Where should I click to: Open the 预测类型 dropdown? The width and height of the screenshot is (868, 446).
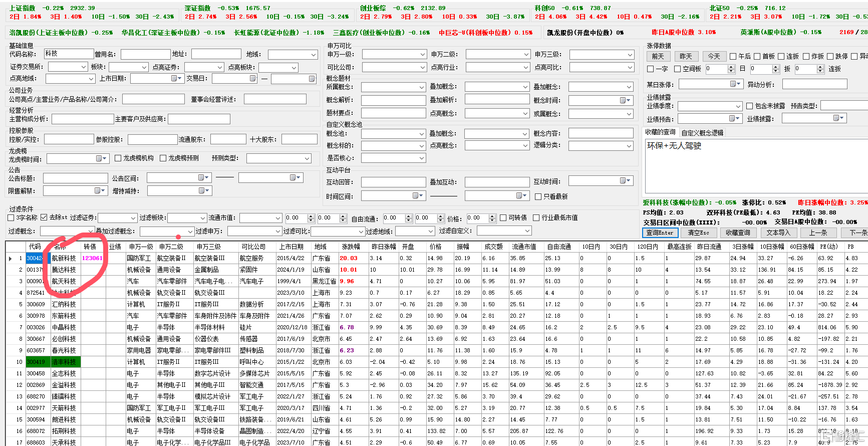pyautogui.click(x=307, y=158)
